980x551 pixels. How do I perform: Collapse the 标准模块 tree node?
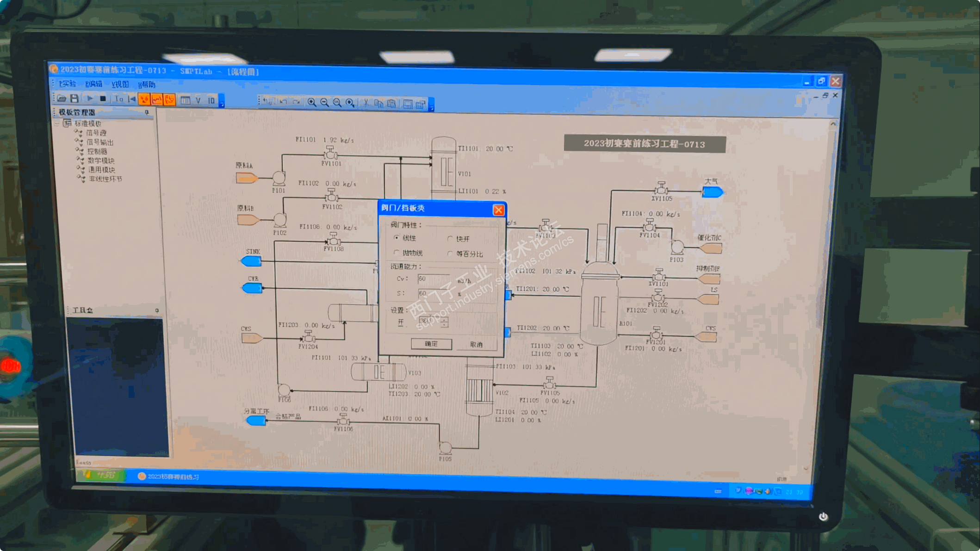pos(57,124)
